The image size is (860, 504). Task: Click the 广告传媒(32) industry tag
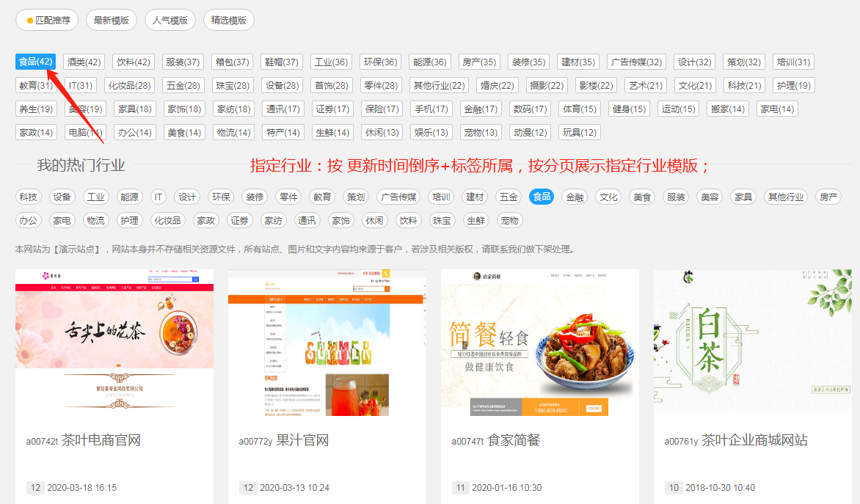(636, 62)
